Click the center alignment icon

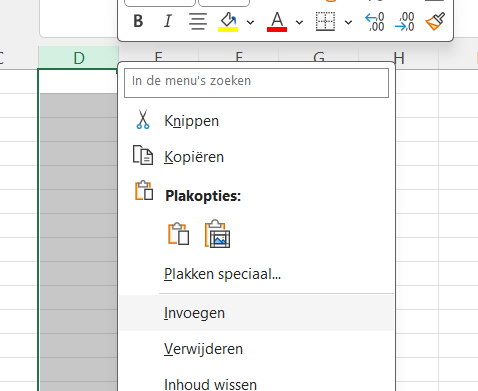click(x=198, y=22)
